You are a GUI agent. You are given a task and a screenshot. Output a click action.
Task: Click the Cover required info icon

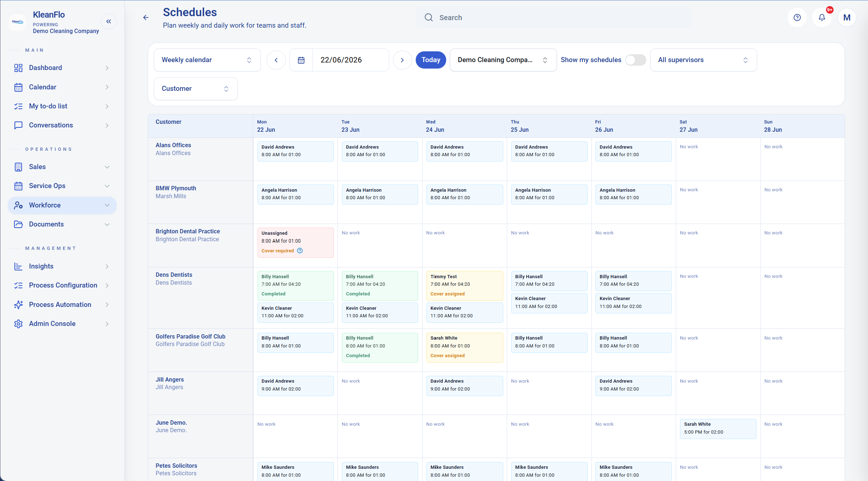[x=300, y=251]
